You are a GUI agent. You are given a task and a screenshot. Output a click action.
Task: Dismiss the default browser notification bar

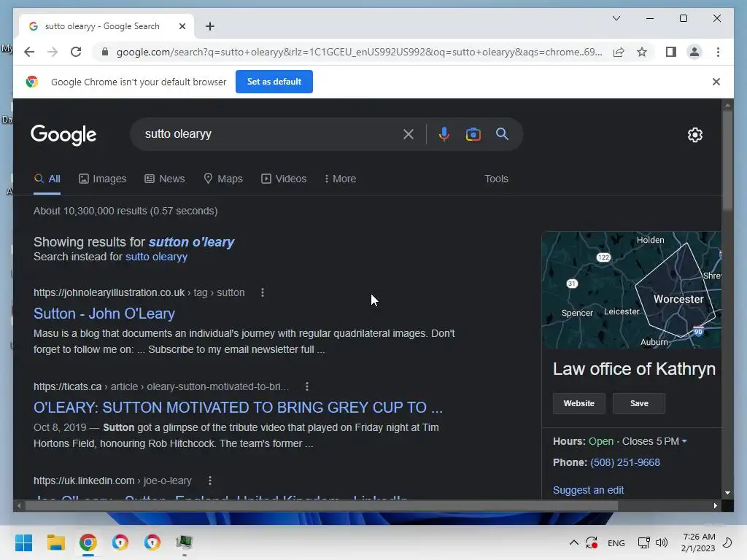coord(716,82)
